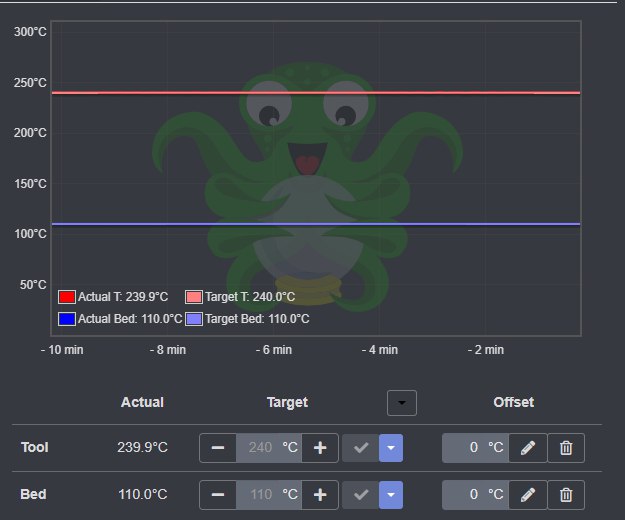
Task: Edit Bed temperature offset with pencil icon
Action: (528, 495)
